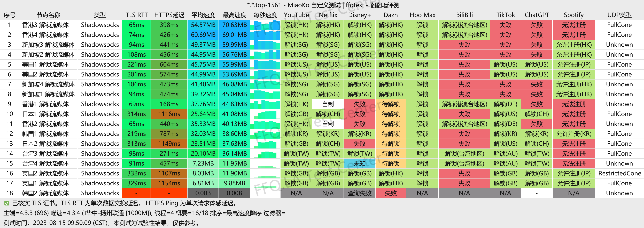Click the row number 18 cell
Image resolution: width=644 pixels, height=228 pixels.
pyautogui.click(x=10, y=193)
